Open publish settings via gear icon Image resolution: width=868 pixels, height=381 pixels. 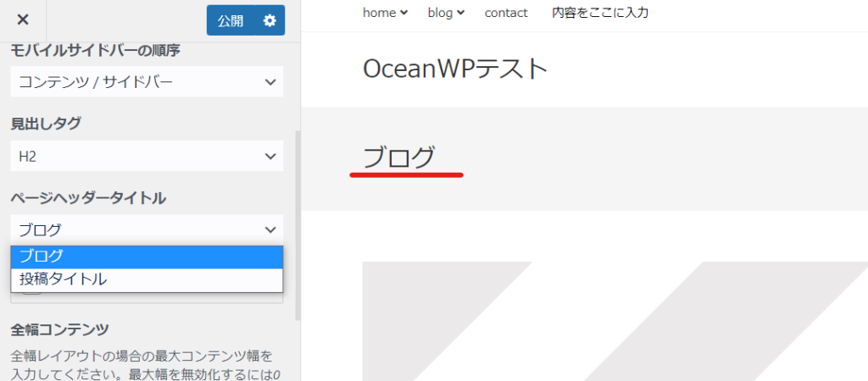[270, 20]
